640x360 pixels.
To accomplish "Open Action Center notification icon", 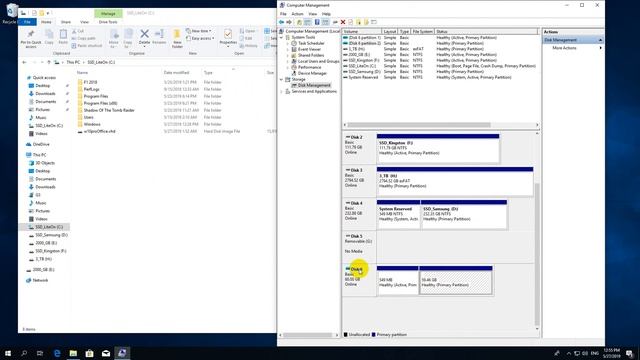I will (x=629, y=353).
